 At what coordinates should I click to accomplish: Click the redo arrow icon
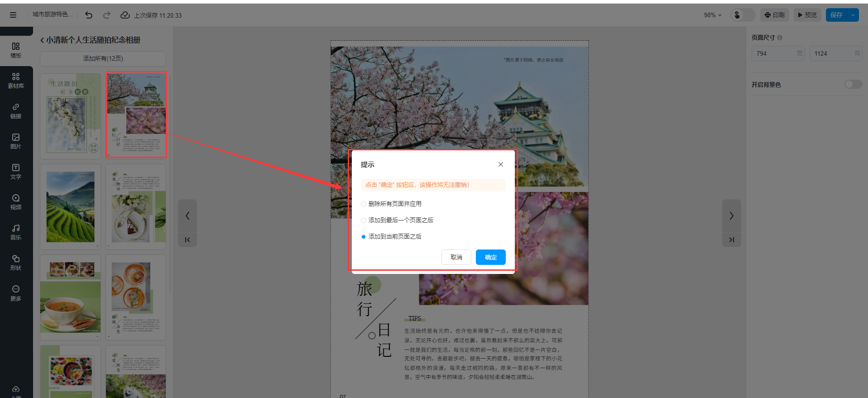[x=107, y=15]
